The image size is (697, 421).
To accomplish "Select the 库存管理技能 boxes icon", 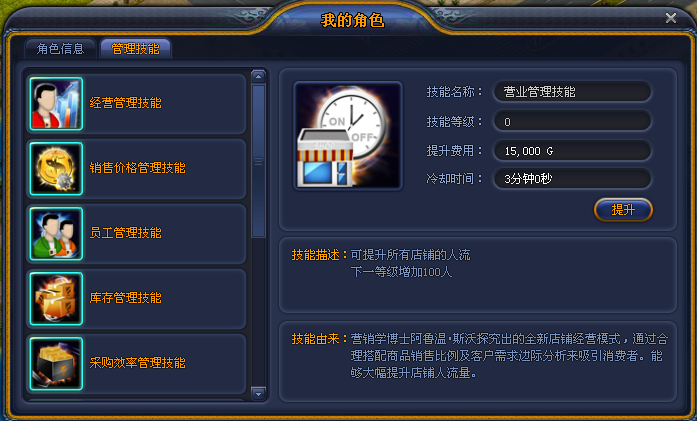I will pos(56,298).
